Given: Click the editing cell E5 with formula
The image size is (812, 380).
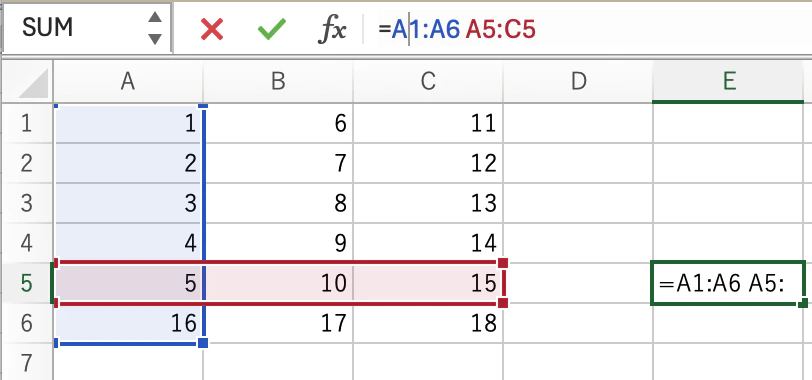Looking at the screenshot, I should coord(728,283).
